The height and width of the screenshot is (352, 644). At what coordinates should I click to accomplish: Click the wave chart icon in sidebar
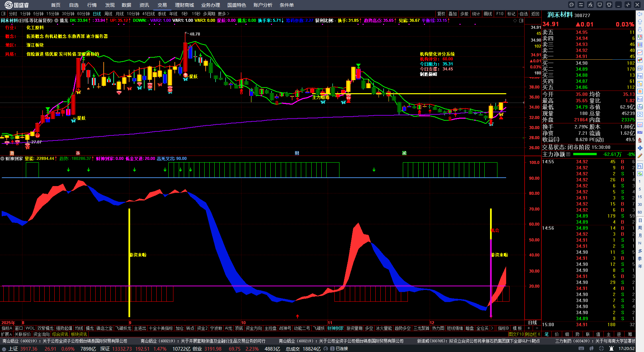click(x=640, y=125)
